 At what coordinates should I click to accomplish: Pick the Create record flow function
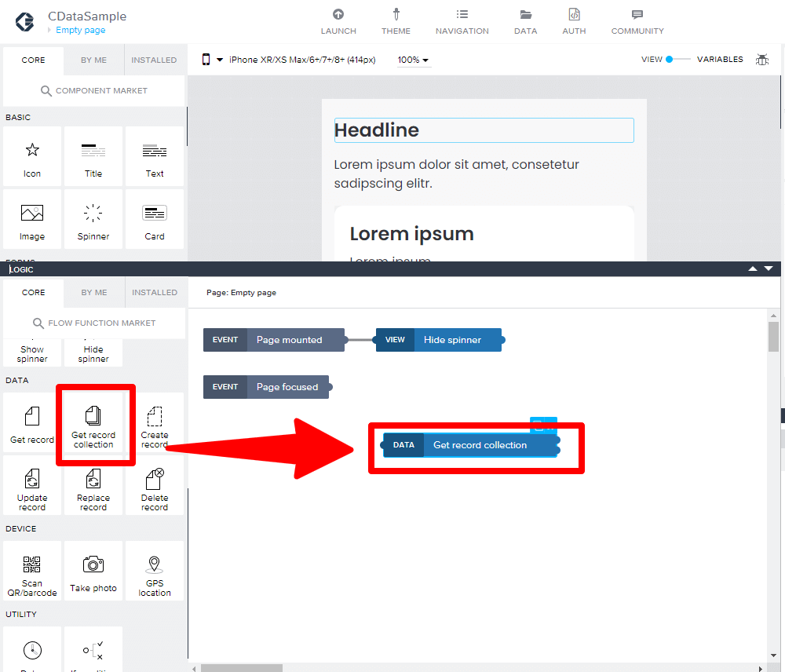(155, 423)
